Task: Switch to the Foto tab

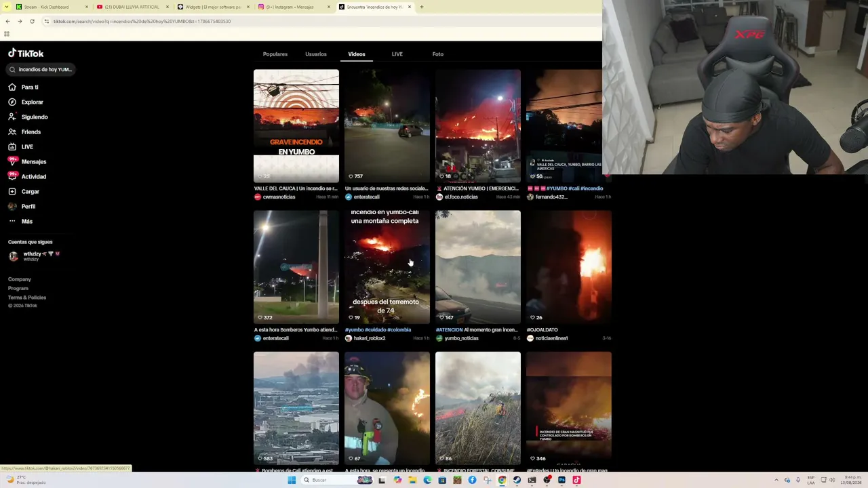Action: click(x=438, y=54)
